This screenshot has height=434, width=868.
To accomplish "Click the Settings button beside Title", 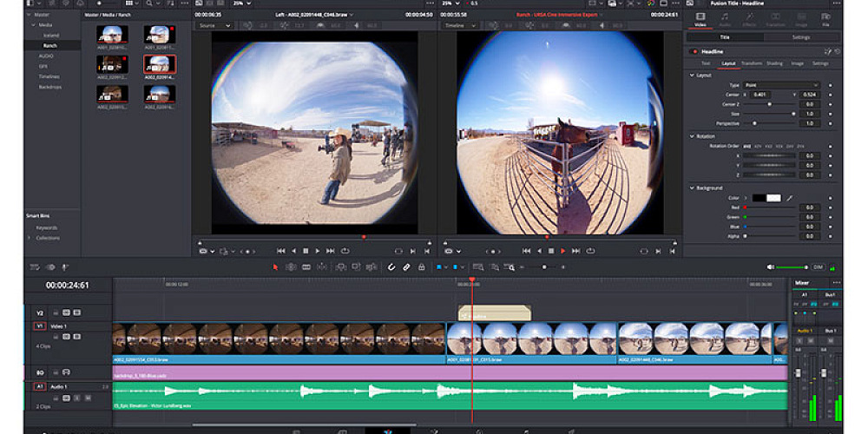I will pyautogui.click(x=801, y=37).
